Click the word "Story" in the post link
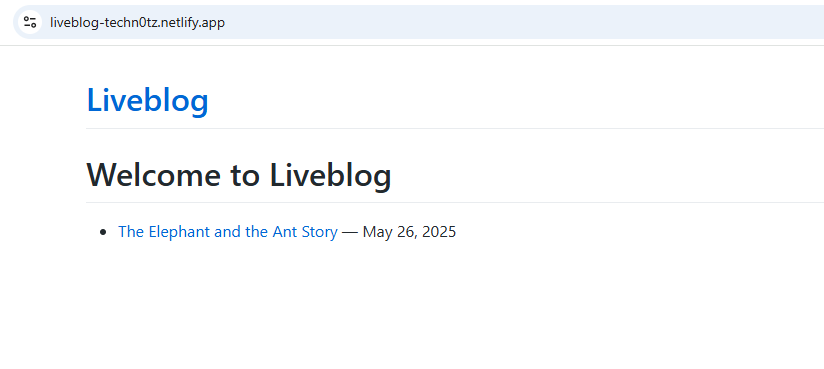824x369 pixels. click(320, 232)
